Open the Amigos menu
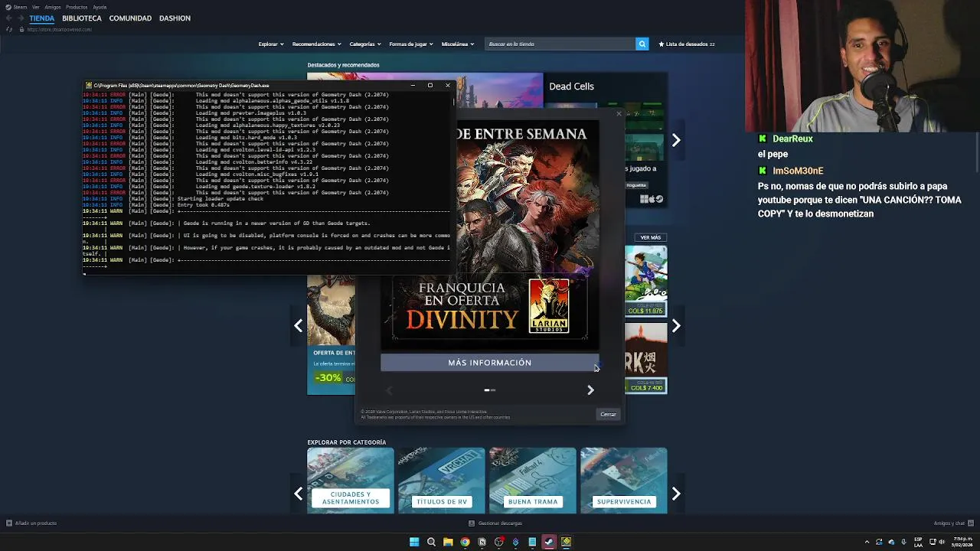 (53, 7)
